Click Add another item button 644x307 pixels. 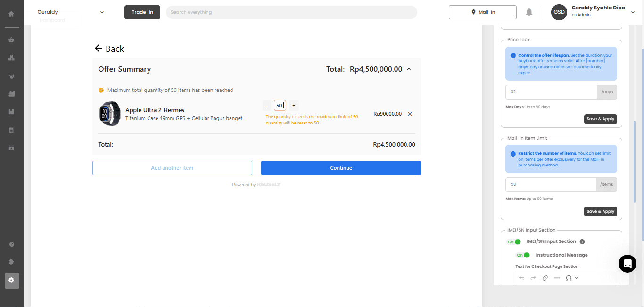click(172, 168)
